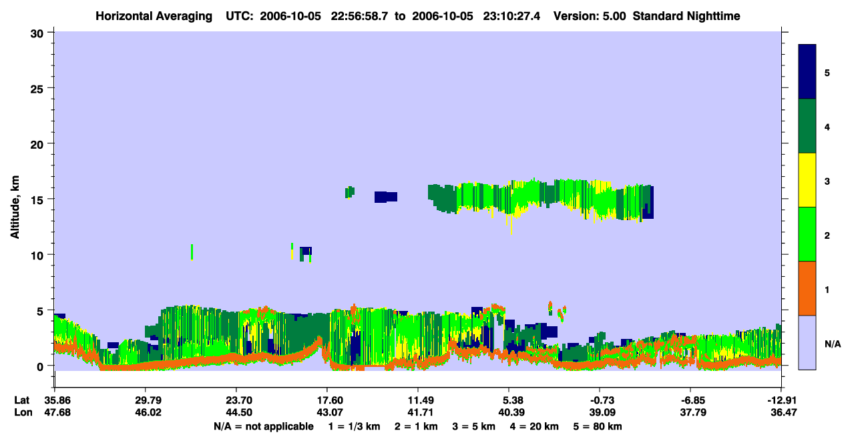Click the y-axis tick label '30'
Viewport: 868px width, 445px height.
click(38, 33)
